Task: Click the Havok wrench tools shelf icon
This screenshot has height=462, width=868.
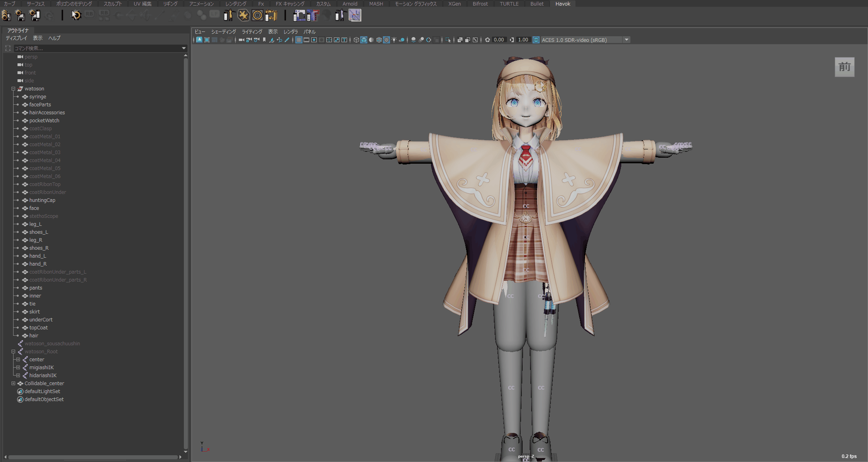Action: 243,16
